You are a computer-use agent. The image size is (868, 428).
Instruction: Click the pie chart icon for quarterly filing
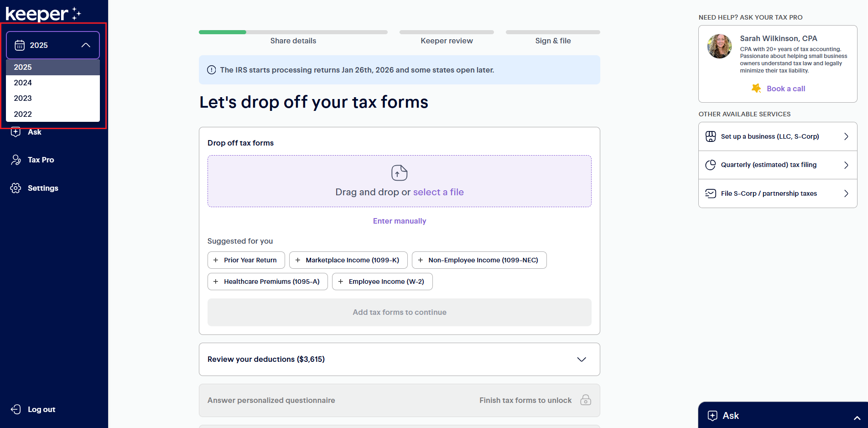[x=711, y=165]
